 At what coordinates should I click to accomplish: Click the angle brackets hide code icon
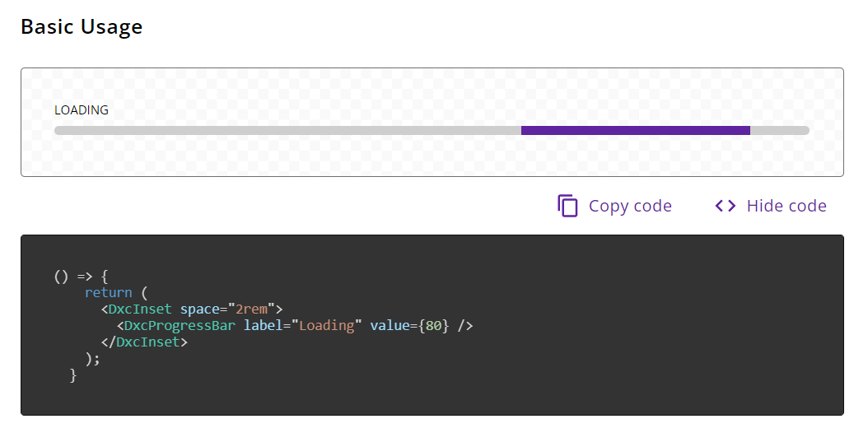pos(726,206)
